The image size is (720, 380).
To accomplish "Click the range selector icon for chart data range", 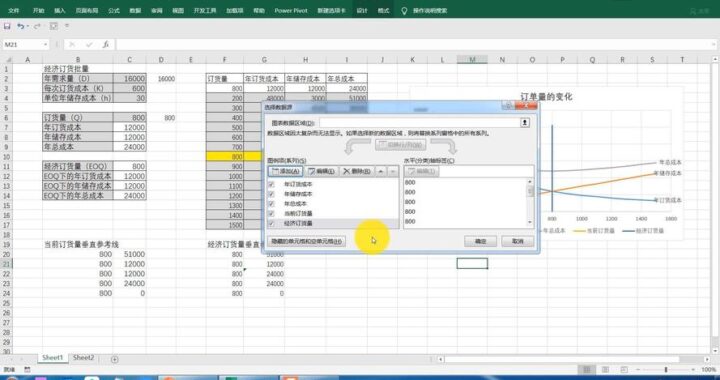I will pyautogui.click(x=524, y=123).
